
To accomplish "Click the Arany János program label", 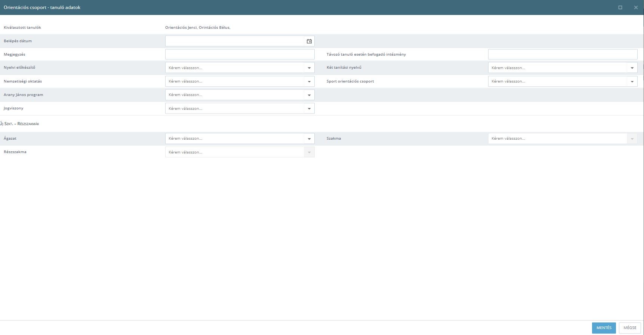I will [24, 95].
